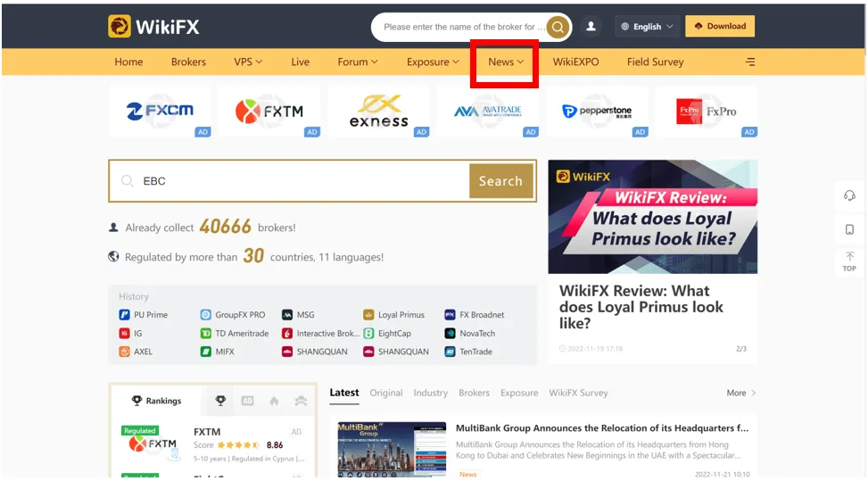Open the Loyal Primus review banner image

tap(653, 217)
